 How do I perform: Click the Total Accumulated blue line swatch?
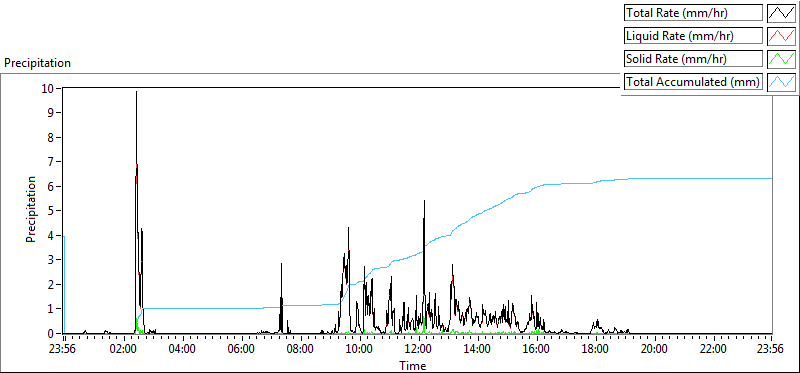coord(781,82)
